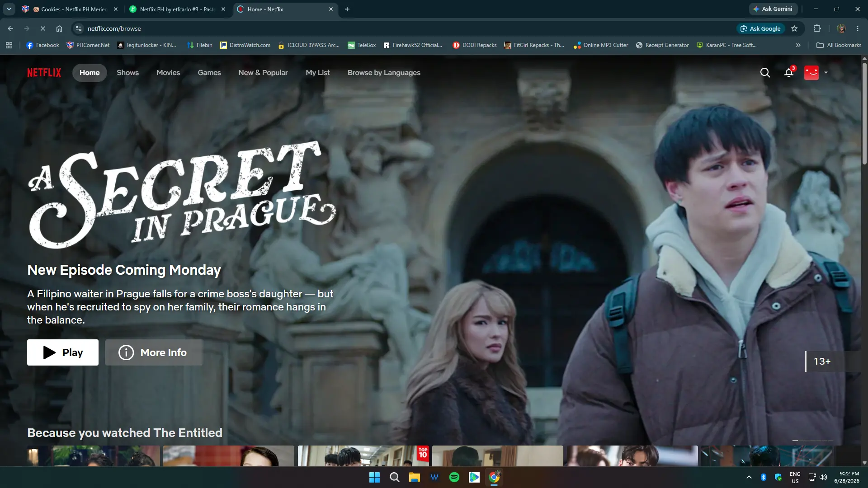Open the Filebin bookmark
The image size is (868, 488).
point(200,45)
